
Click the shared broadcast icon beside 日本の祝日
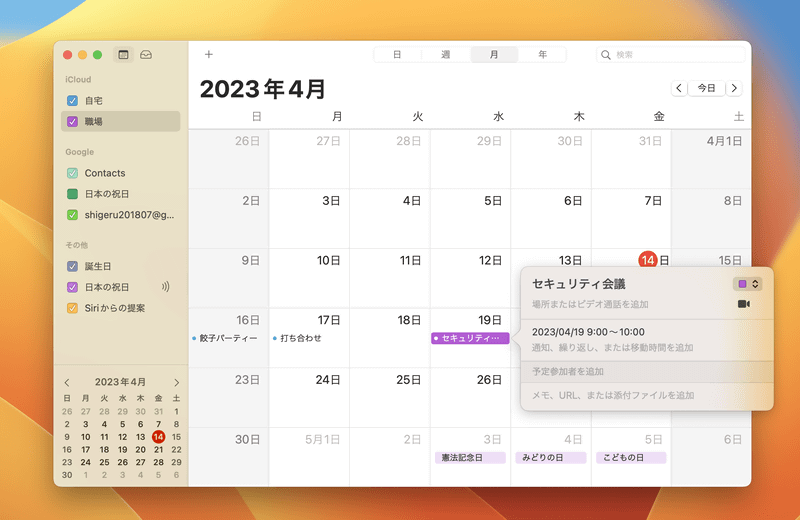click(165, 287)
